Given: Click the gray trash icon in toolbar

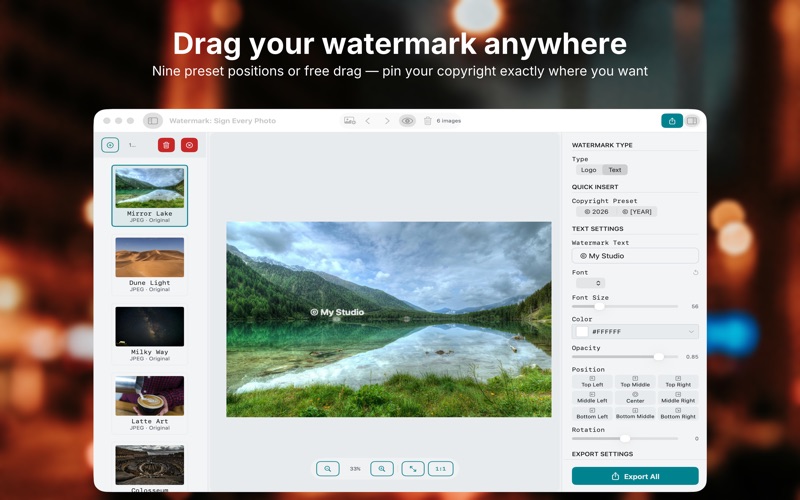Looking at the screenshot, I should 428,121.
